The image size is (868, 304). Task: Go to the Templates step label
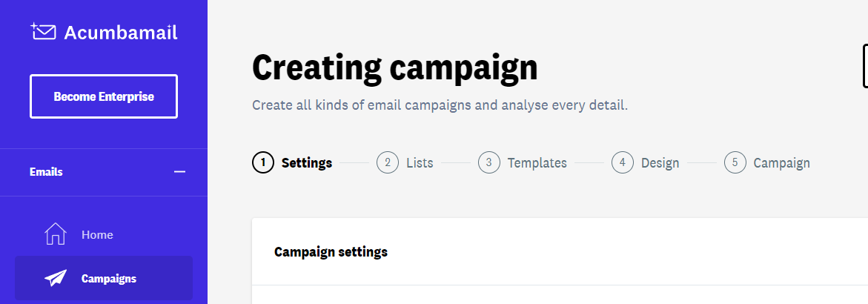click(537, 163)
